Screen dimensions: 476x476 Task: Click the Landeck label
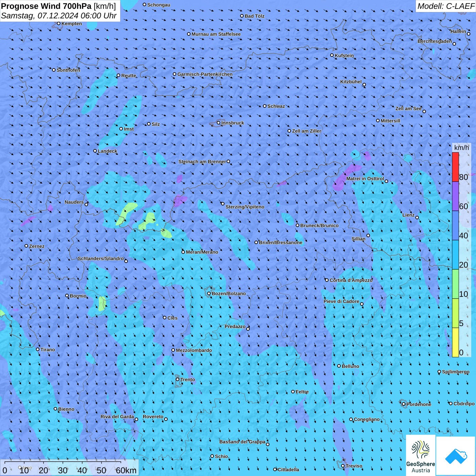[x=107, y=151]
